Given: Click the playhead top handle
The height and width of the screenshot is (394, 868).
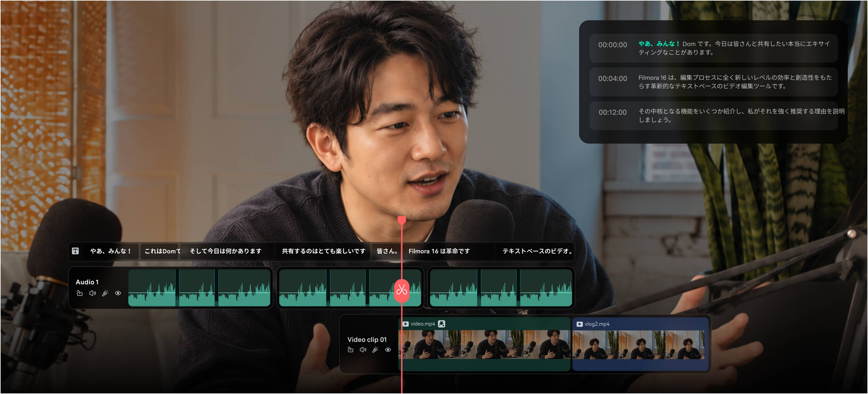Looking at the screenshot, I should coord(402,220).
